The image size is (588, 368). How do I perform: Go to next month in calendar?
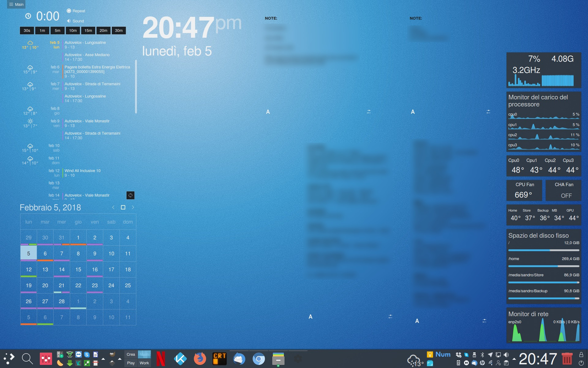[x=133, y=207]
